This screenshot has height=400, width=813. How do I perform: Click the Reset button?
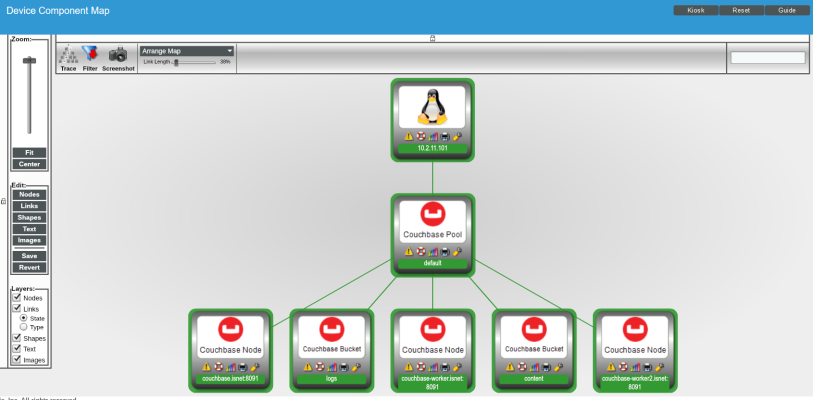[x=741, y=10]
